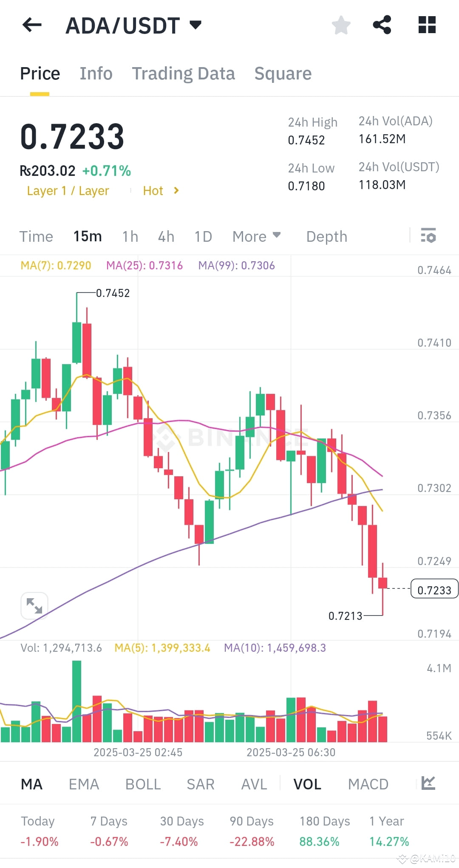Screen dimensions: 459x868
Task: Select the BOLL indicator
Action: pyautogui.click(x=143, y=784)
